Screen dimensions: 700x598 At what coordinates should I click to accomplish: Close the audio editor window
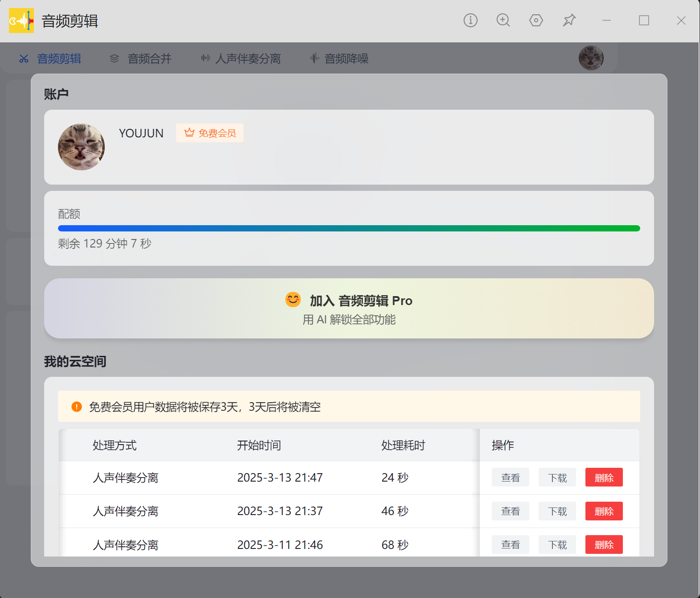coord(681,21)
